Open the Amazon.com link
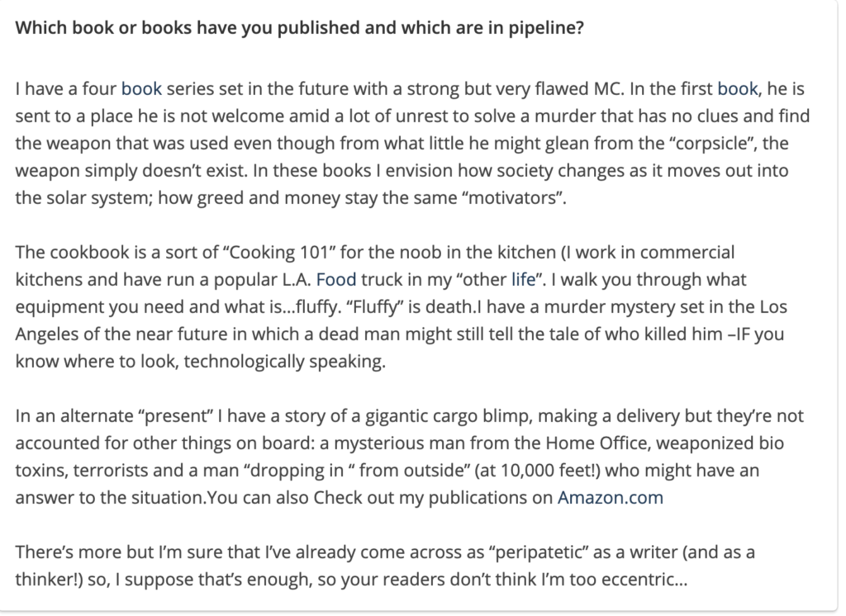Image resolution: width=846 pixels, height=616 pixels. pyautogui.click(x=611, y=497)
